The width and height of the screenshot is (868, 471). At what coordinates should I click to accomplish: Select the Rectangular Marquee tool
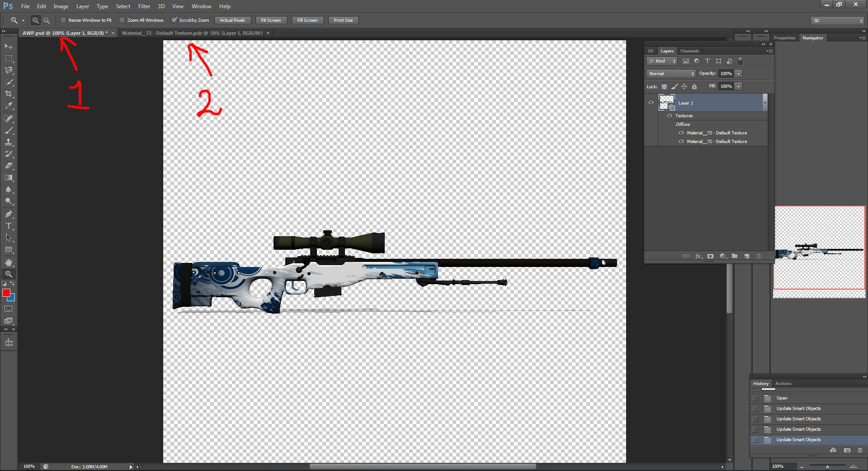(x=9, y=58)
